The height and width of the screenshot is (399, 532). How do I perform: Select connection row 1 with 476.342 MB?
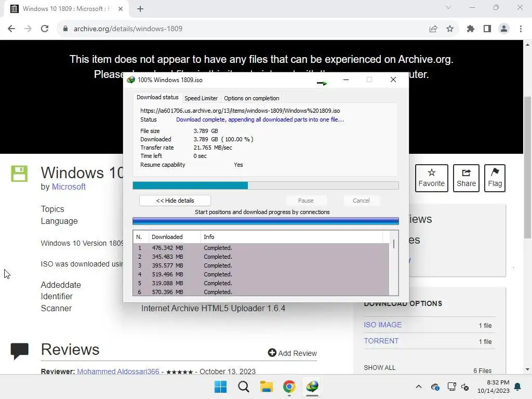coord(261,248)
